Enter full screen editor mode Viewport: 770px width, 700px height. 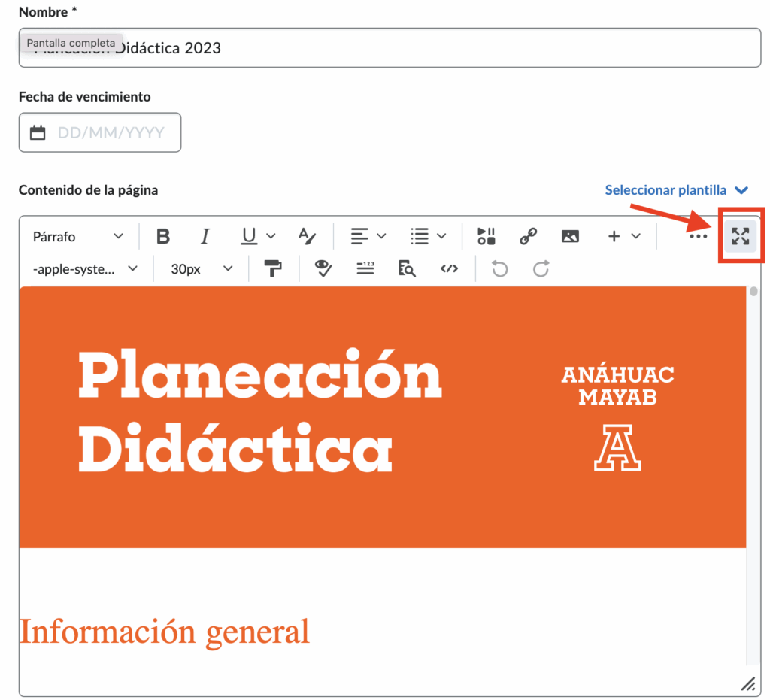(741, 236)
